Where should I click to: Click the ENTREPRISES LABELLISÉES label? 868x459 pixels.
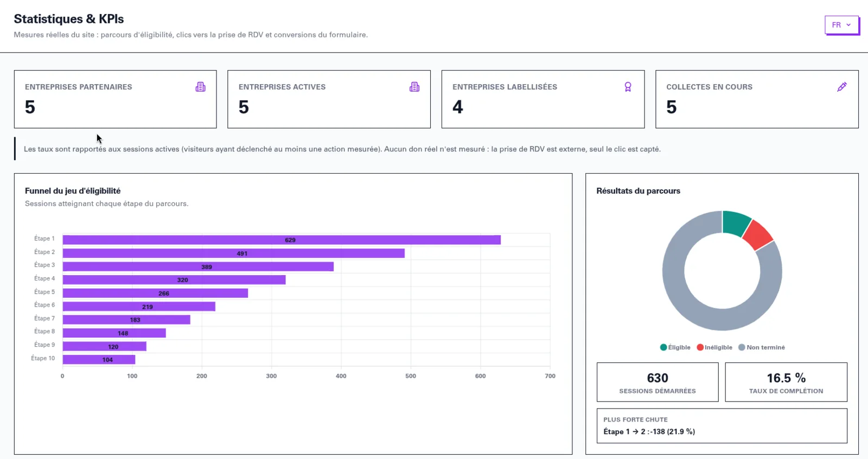coord(505,87)
